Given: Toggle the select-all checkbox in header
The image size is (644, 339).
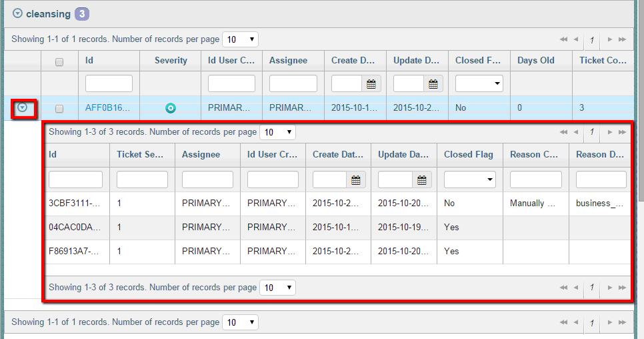Looking at the screenshot, I should tap(59, 61).
